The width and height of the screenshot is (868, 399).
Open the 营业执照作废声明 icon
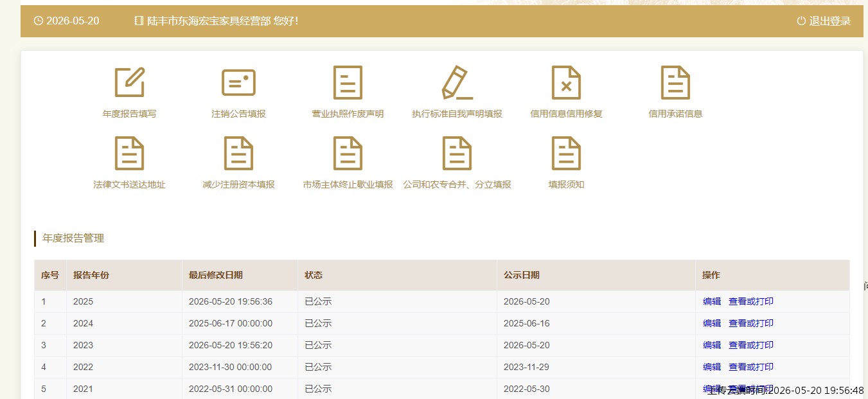pyautogui.click(x=348, y=82)
